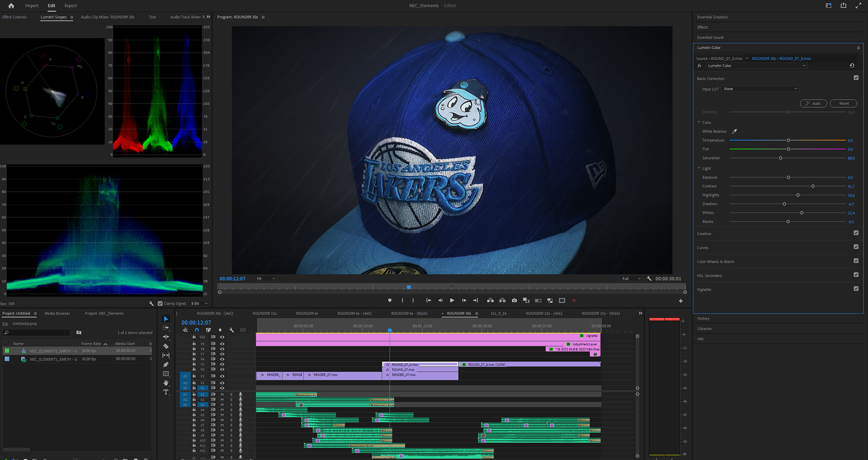Open the Lumetri Scopes settings wrench
This screenshot has width=868, height=460.
[151, 304]
